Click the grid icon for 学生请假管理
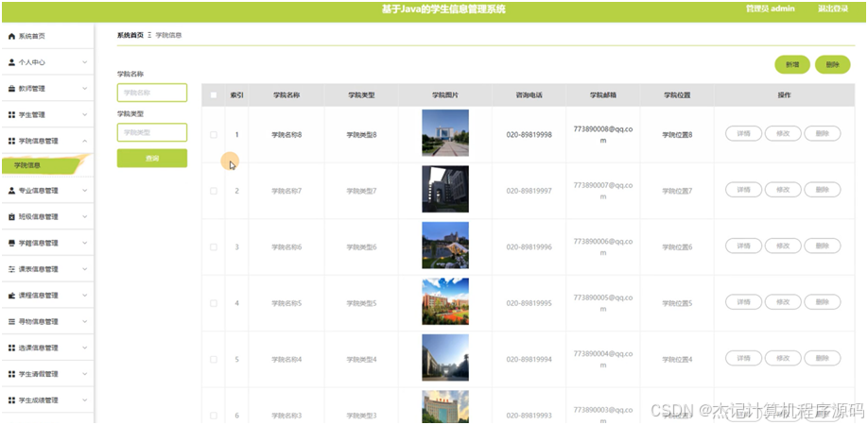 (x=11, y=374)
